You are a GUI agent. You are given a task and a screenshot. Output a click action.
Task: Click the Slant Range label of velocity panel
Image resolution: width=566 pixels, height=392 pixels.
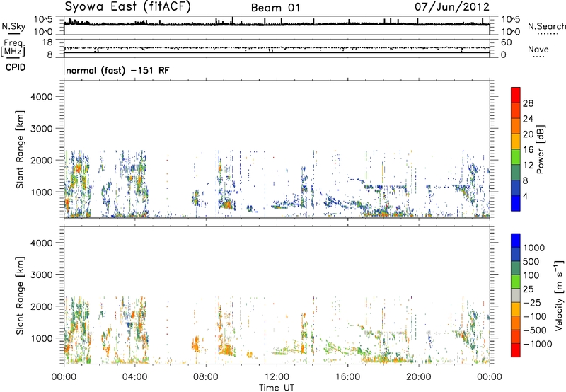(20, 295)
